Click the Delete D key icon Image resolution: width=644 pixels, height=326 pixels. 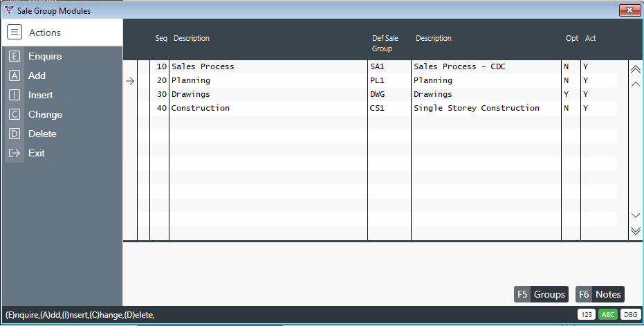(x=15, y=134)
